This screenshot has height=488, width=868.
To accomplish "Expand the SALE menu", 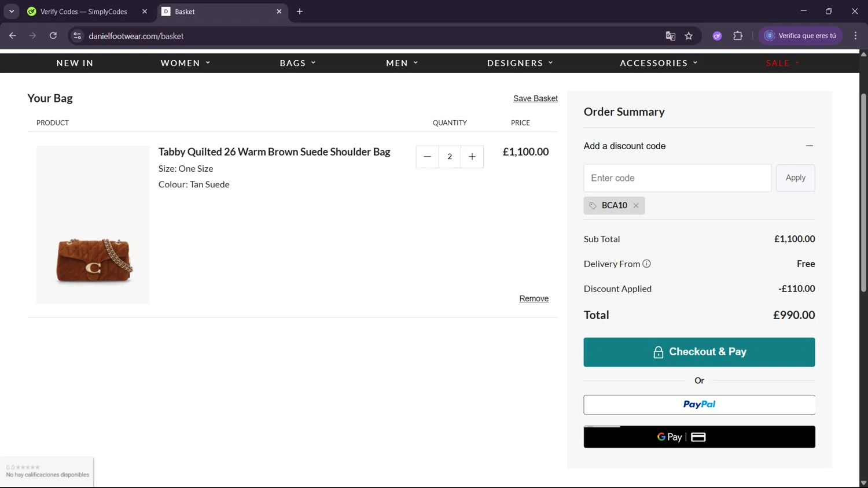I will pyautogui.click(x=782, y=63).
